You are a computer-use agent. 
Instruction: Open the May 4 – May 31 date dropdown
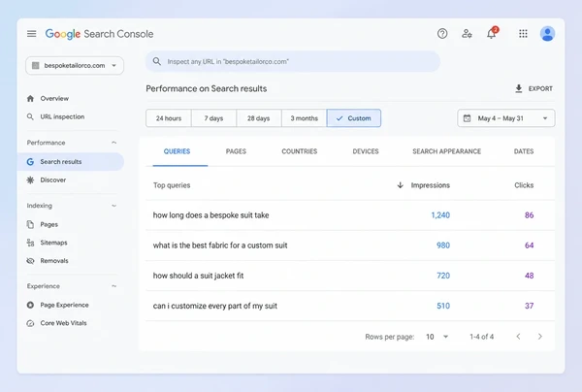506,118
